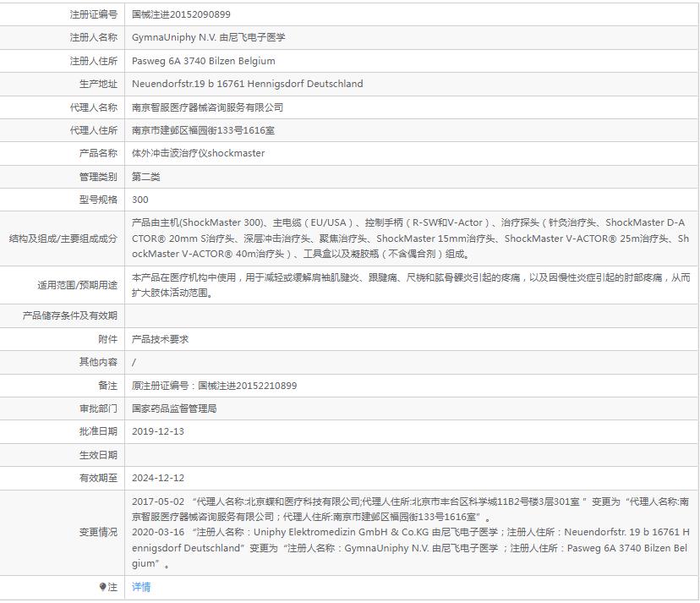Select approval department 国家药品监督管理局
The width and height of the screenshot is (700, 603).
174,408
